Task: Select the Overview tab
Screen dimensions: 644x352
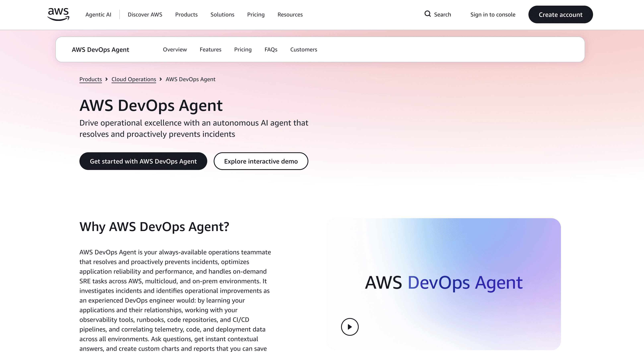Action: click(175, 49)
